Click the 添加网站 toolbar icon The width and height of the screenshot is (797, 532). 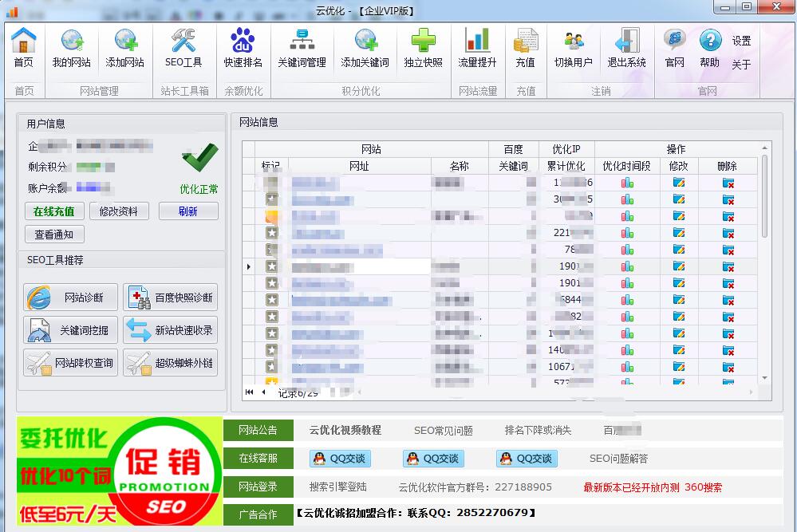pos(125,49)
